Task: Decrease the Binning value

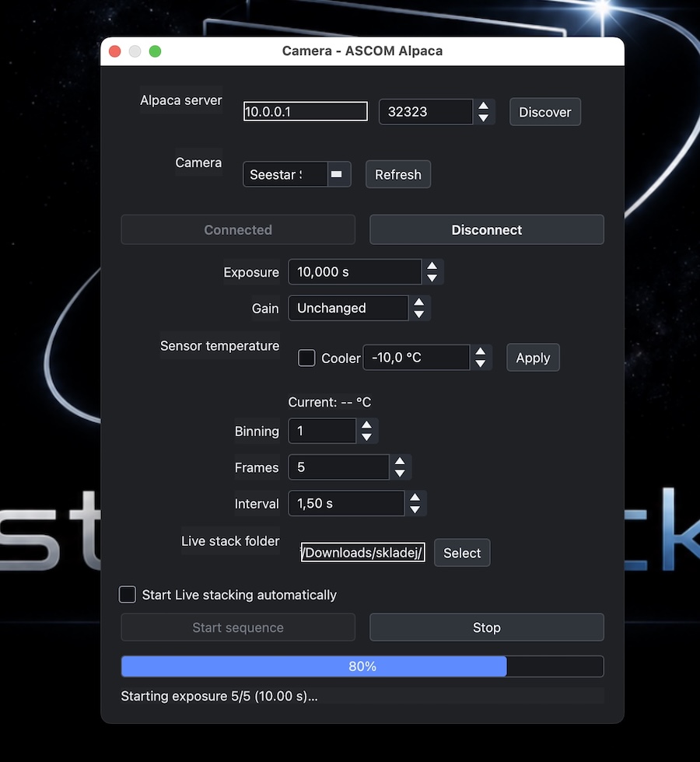Action: click(x=366, y=437)
